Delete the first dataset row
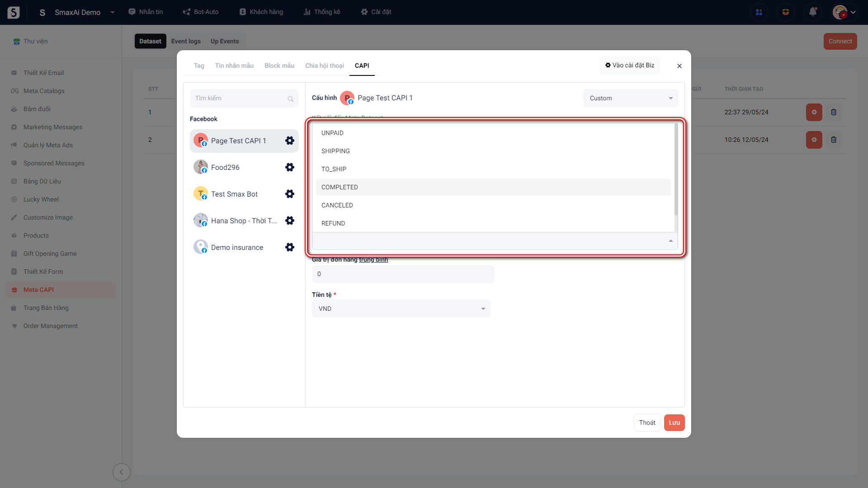 coord(834,112)
